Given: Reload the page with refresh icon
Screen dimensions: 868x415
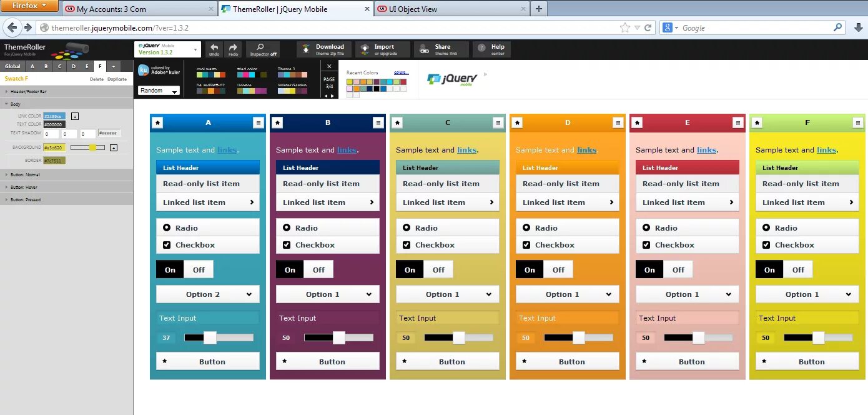Looking at the screenshot, I should [x=648, y=27].
